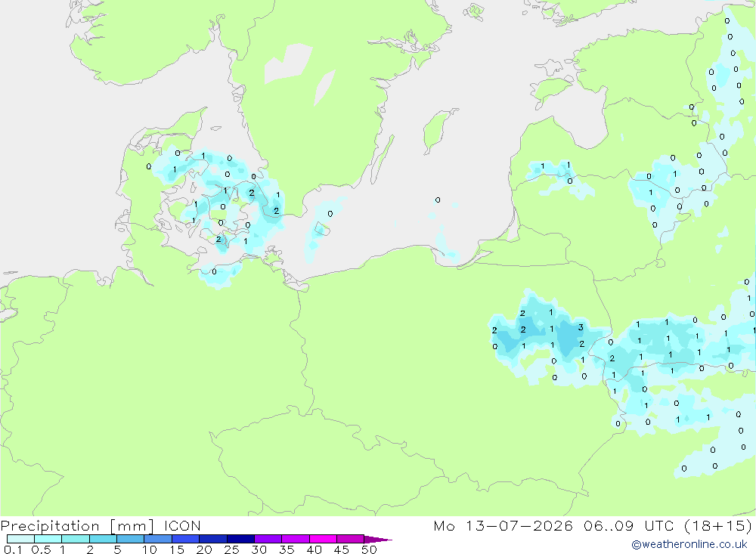Click the '30' legend scale label

pos(259,549)
